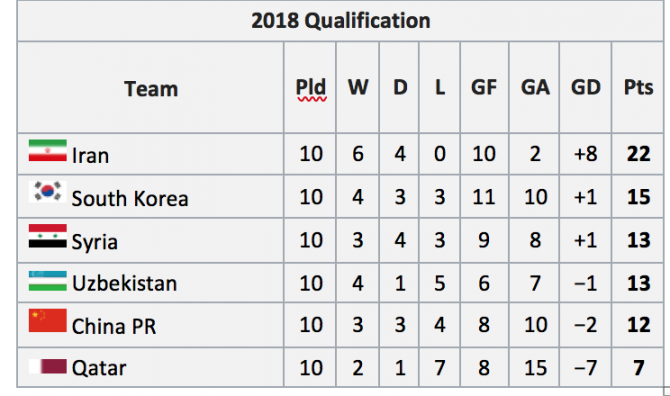Click Iran's +8 goal difference cell
This screenshot has width=670, height=396.
[585, 154]
